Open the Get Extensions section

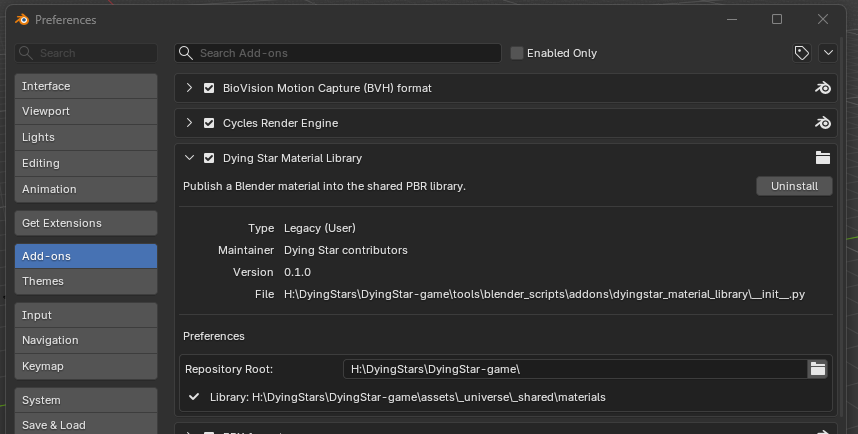point(86,223)
